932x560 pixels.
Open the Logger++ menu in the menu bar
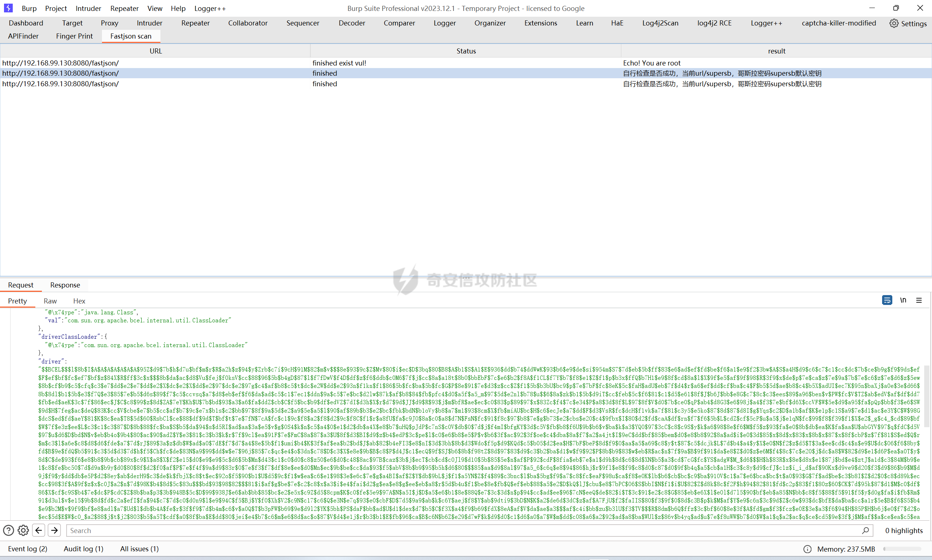(210, 8)
